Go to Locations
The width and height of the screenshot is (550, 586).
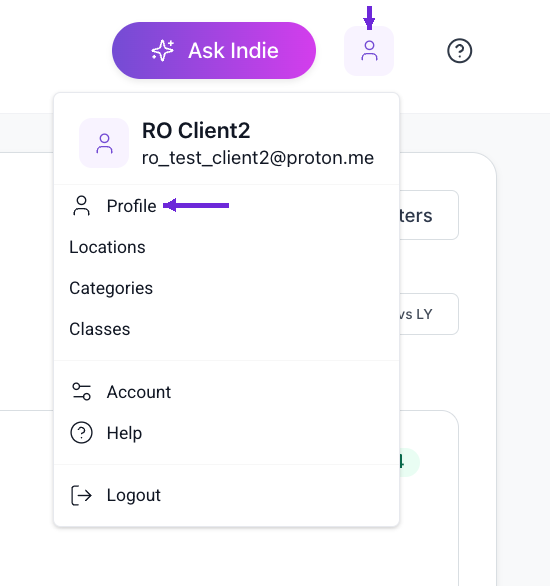pos(226,247)
